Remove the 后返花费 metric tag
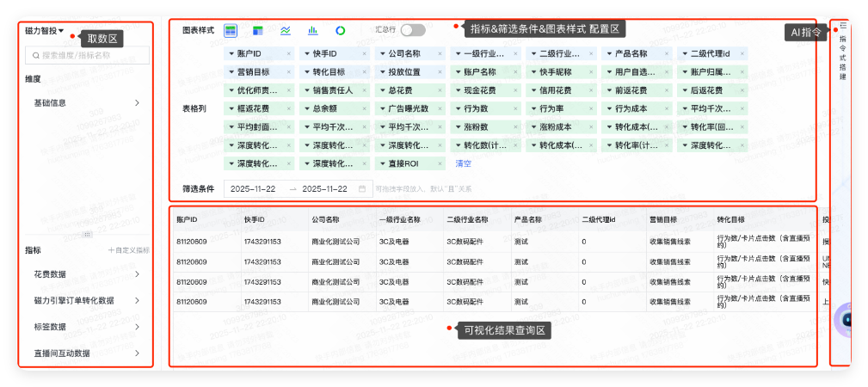 point(742,90)
